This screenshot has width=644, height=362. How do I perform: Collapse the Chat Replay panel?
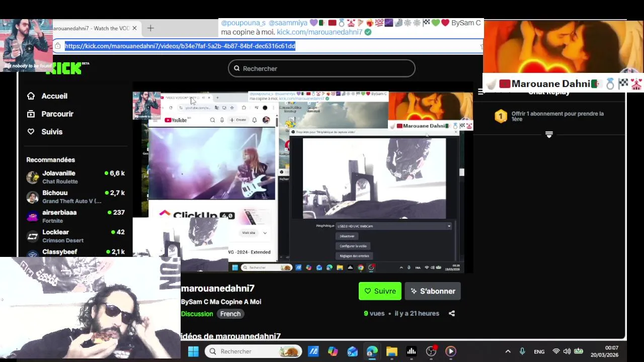pos(480,92)
